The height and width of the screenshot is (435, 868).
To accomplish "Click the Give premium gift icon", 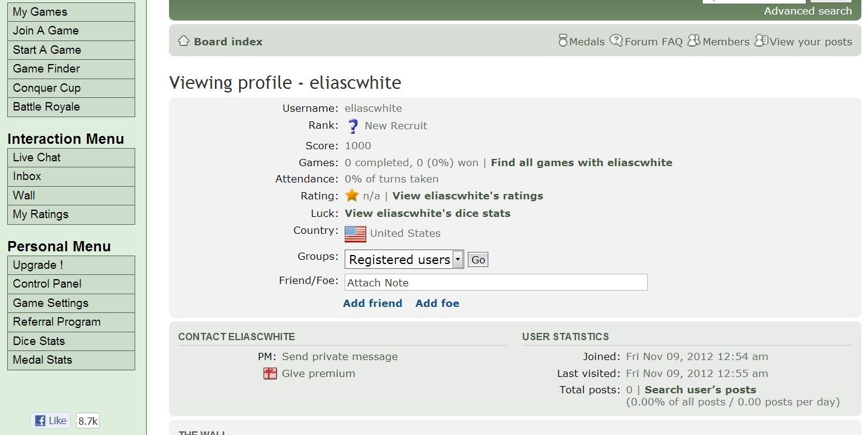I will pyautogui.click(x=270, y=374).
